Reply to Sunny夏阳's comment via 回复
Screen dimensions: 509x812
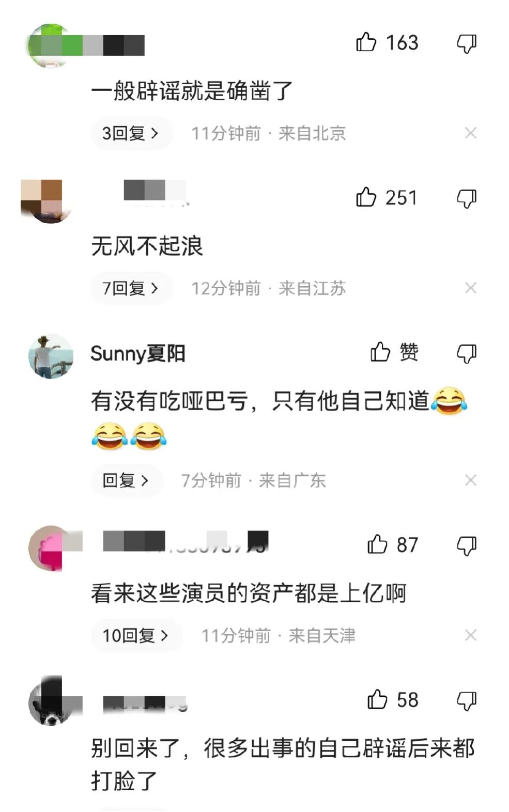pyautogui.click(x=126, y=480)
